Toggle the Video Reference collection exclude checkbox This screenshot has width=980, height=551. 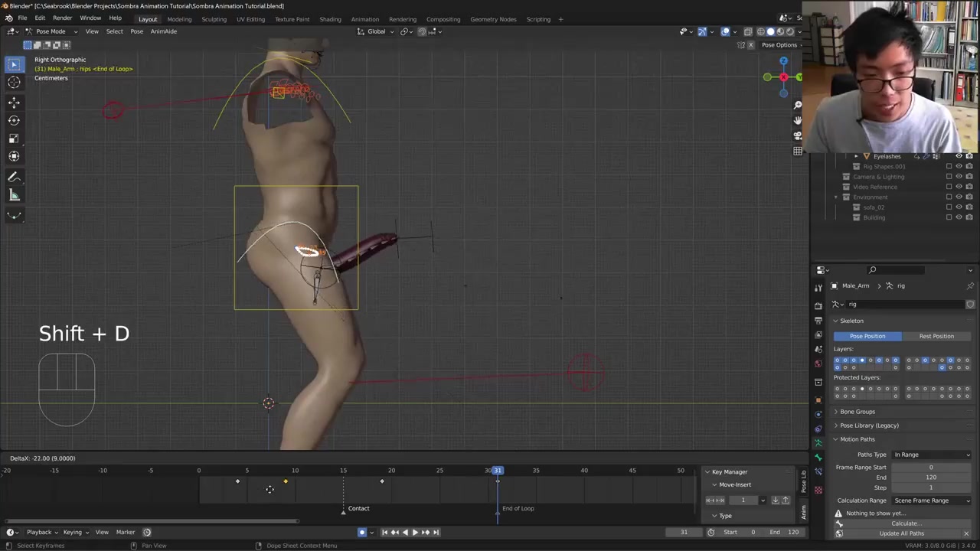(949, 187)
